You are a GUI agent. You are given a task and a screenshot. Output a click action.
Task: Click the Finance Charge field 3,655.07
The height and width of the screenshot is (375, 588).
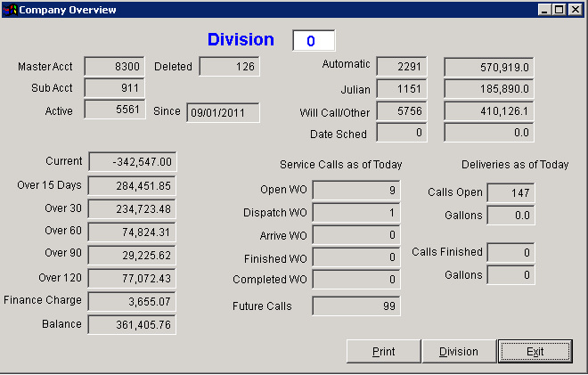coord(132,301)
